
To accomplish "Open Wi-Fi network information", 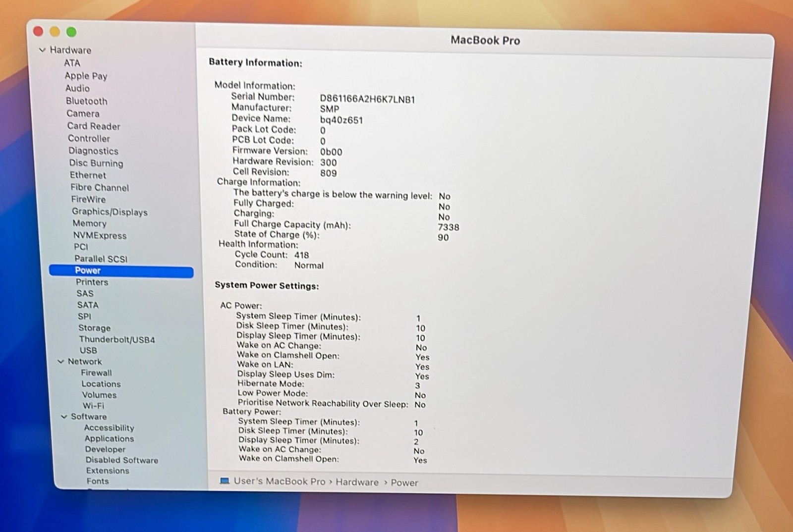I will coord(94,406).
